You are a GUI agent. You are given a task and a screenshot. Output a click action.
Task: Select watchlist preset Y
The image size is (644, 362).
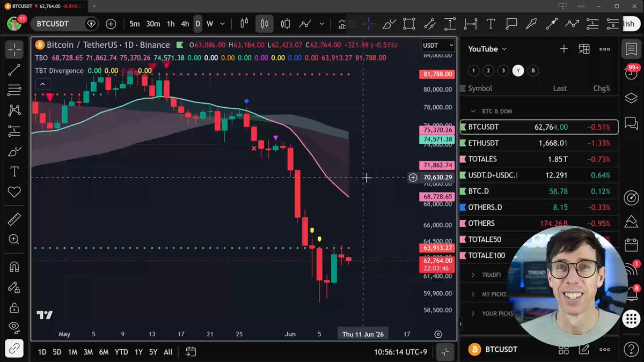pyautogui.click(x=518, y=70)
